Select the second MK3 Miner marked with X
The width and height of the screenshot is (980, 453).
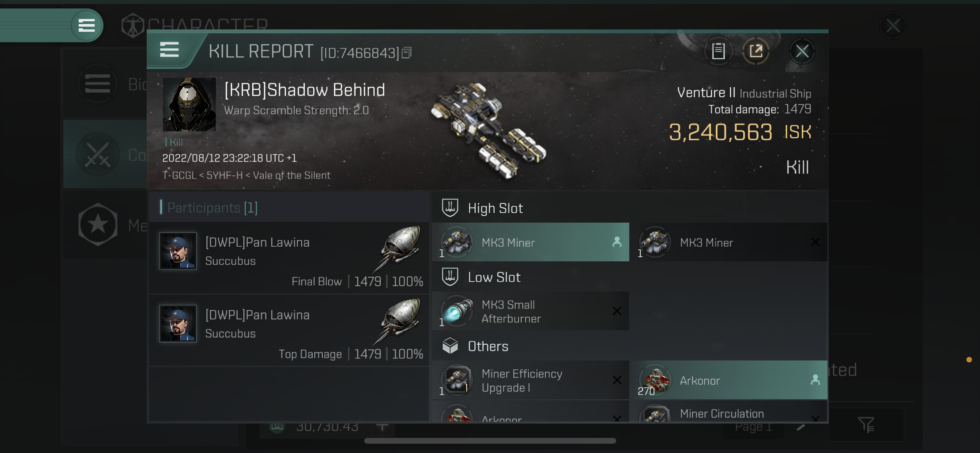[x=728, y=242]
